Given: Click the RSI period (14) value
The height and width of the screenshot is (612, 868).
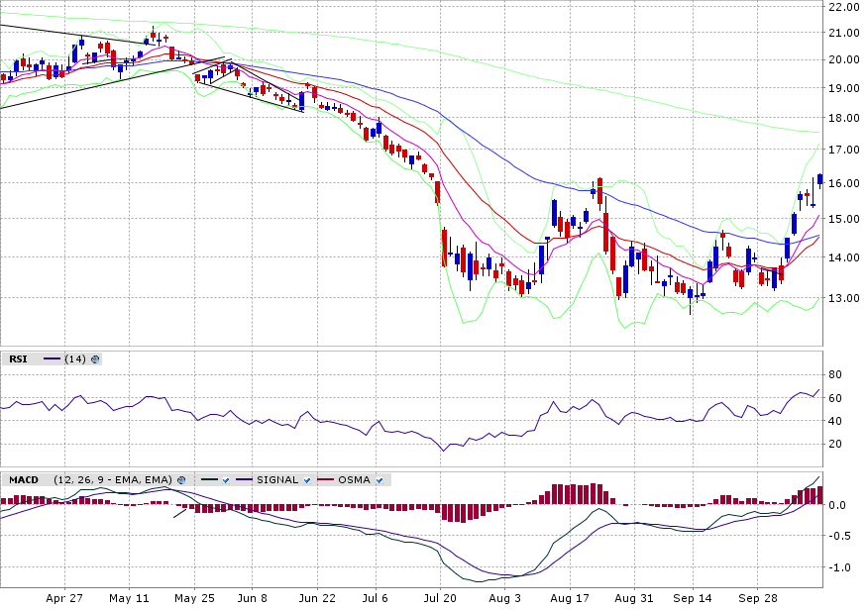Looking at the screenshot, I should click(x=75, y=359).
